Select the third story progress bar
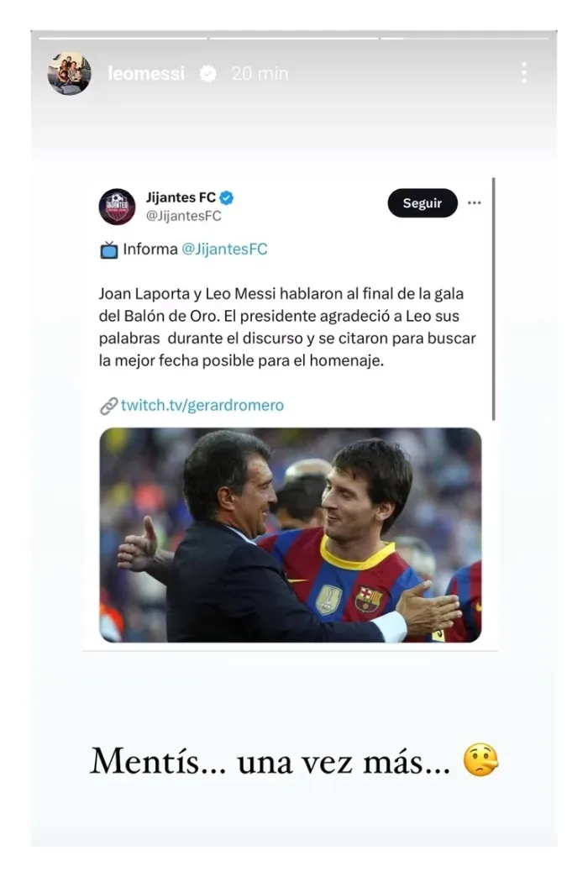Image resolution: width=588 pixels, height=882 pixels. coord(465,39)
